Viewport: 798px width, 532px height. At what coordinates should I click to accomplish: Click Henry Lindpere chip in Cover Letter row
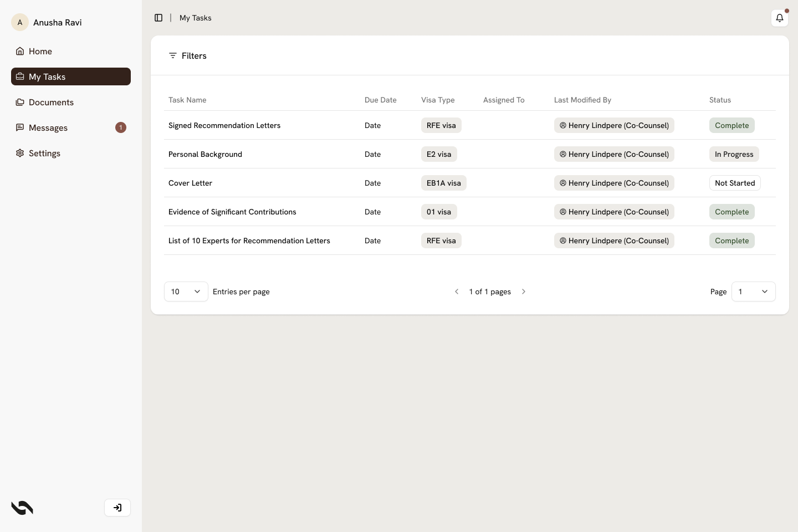tap(614, 183)
